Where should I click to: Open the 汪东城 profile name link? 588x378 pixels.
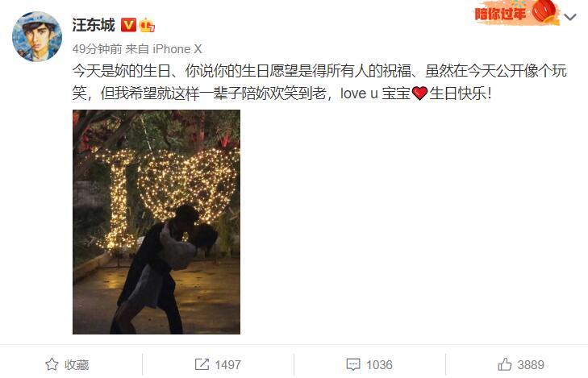pos(94,25)
